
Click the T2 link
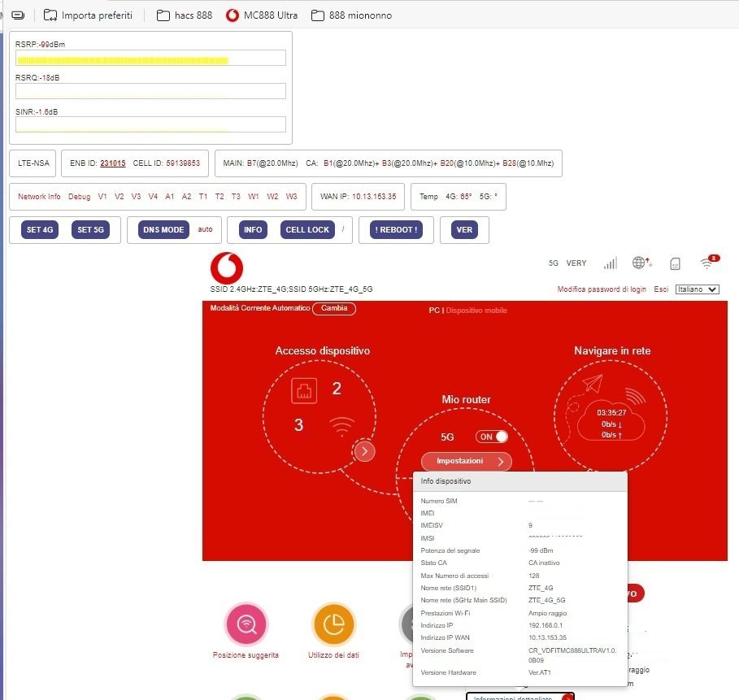[x=220, y=197]
